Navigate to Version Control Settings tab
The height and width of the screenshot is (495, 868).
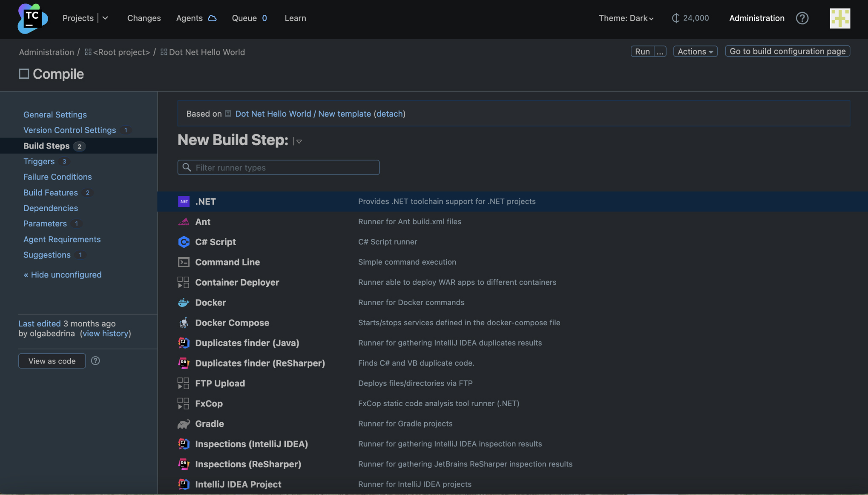tap(70, 129)
